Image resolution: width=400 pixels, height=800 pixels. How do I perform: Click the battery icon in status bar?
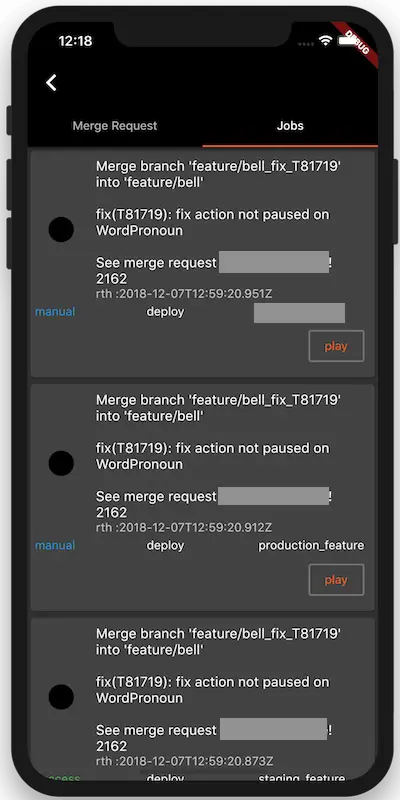pos(347,41)
